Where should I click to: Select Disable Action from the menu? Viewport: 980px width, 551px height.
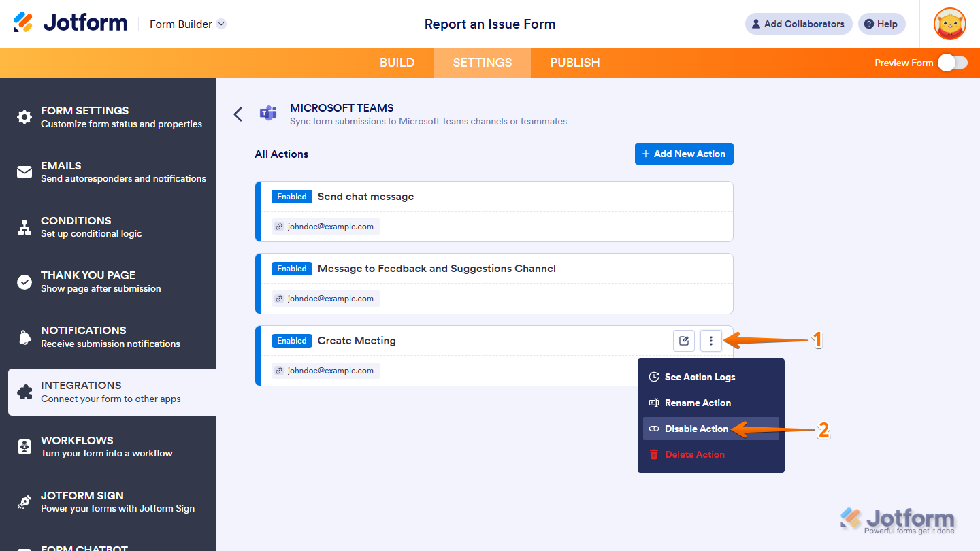696,429
